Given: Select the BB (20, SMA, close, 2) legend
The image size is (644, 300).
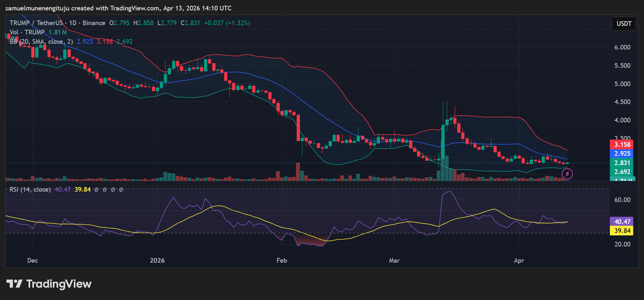Looking at the screenshot, I should pos(41,41).
